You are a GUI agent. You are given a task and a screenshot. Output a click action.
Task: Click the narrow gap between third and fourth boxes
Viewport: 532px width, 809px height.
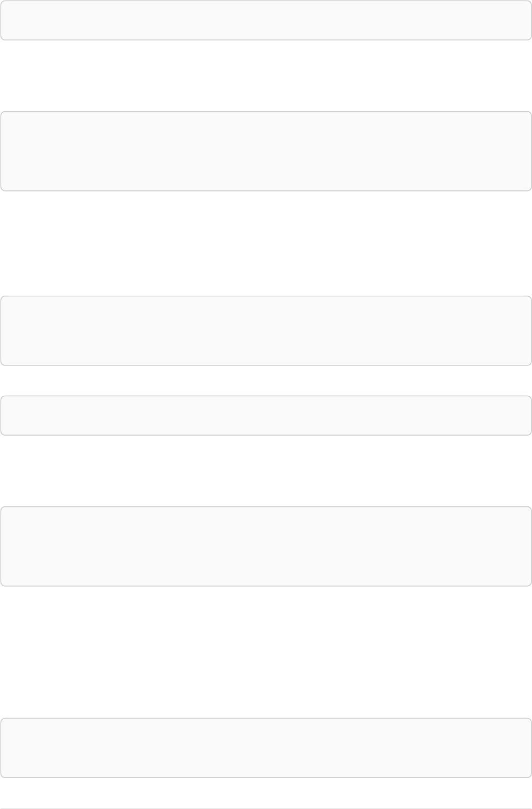point(266,380)
